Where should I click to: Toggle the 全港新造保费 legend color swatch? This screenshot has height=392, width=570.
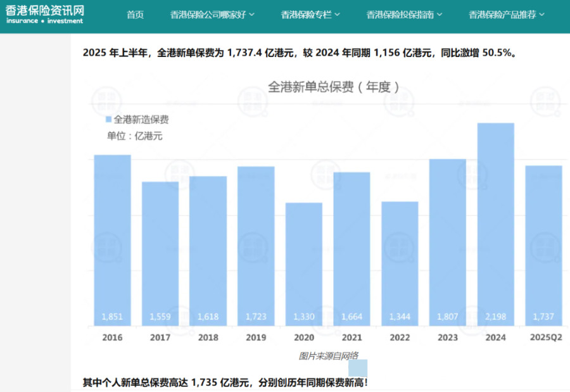click(108, 119)
